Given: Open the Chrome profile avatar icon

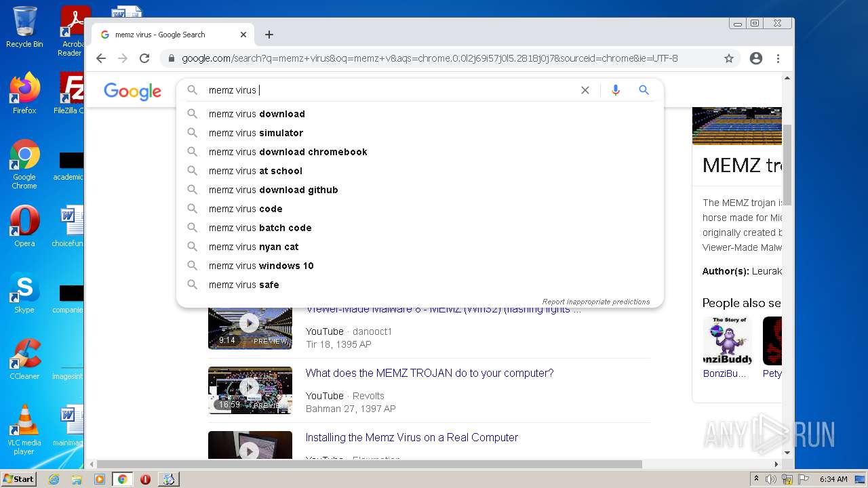Looking at the screenshot, I should point(756,58).
